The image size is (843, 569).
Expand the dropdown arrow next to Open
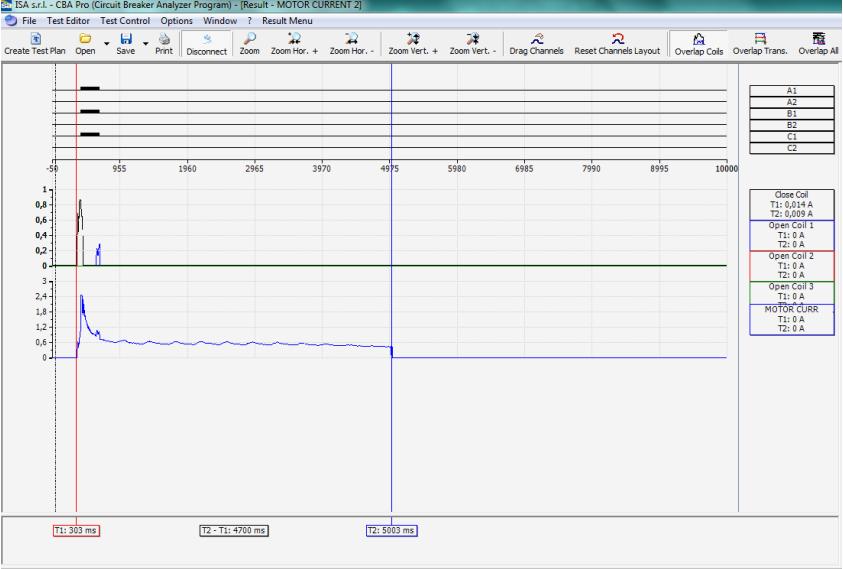point(106,44)
